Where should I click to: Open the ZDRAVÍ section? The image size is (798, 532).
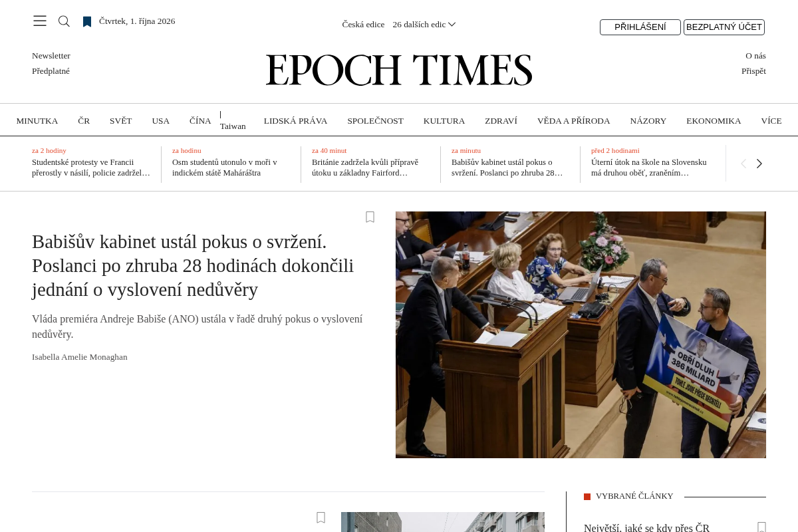point(501,121)
